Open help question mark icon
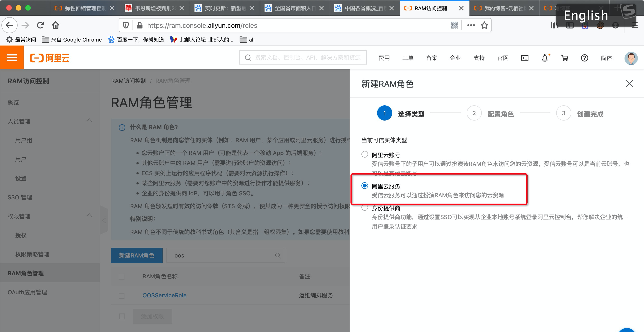644x332 pixels. point(584,58)
